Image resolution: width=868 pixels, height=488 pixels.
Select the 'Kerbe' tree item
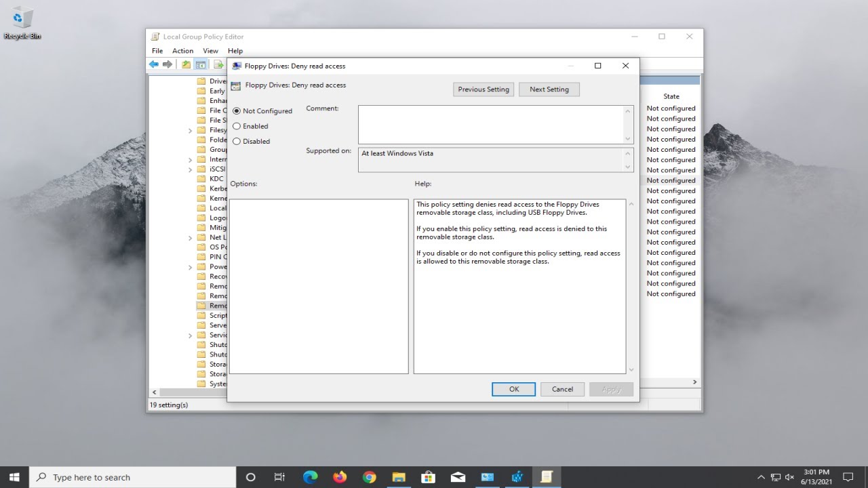point(218,188)
